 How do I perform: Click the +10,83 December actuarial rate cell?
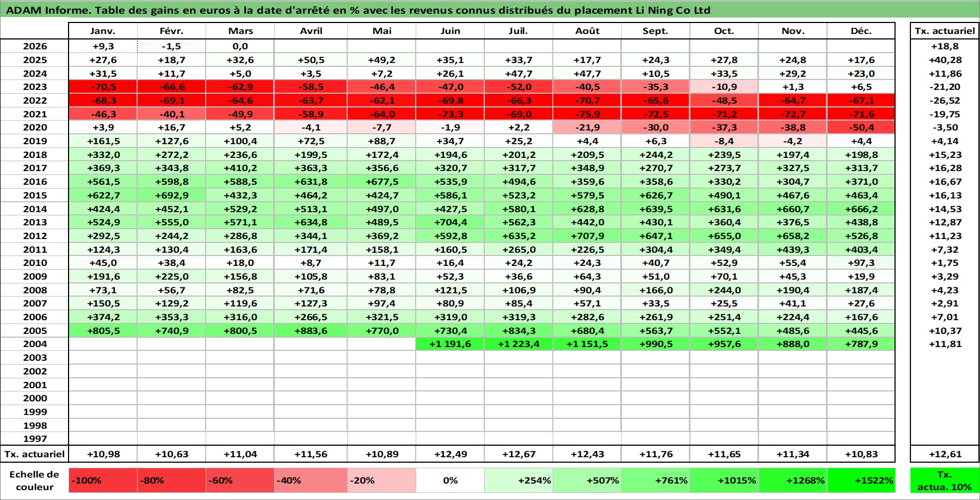(x=861, y=454)
